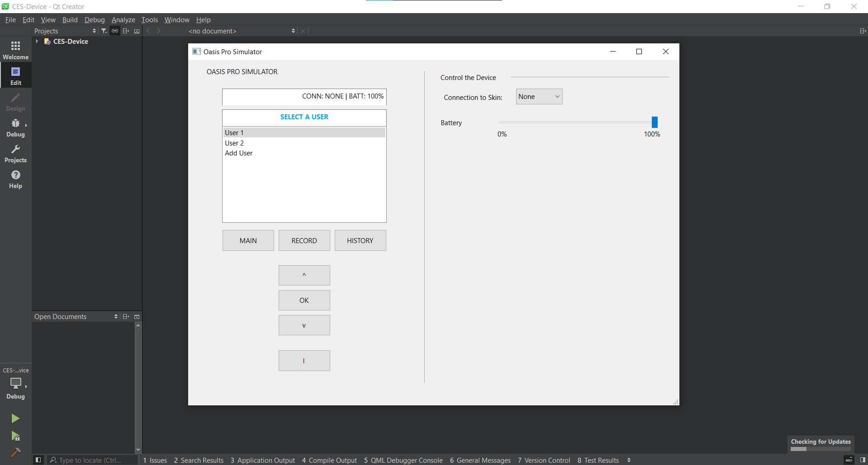
Task: Click the RECORD button
Action: click(x=304, y=240)
